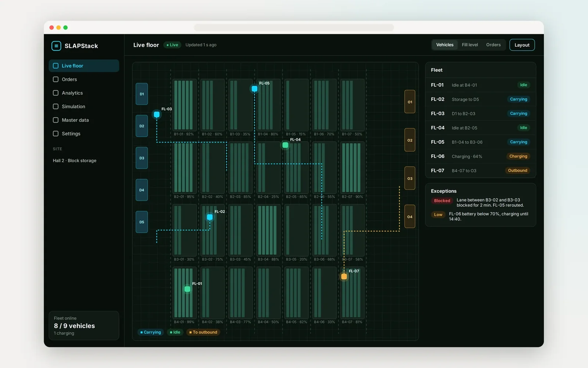Image resolution: width=588 pixels, height=368 pixels.
Task: Select dock D1 on the floor map
Action: point(142,94)
